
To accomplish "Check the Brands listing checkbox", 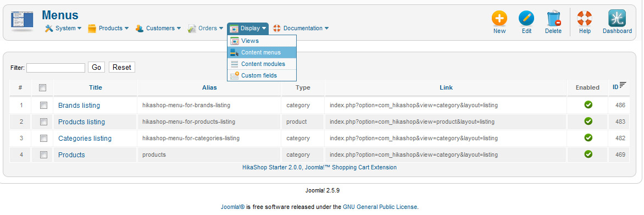I will point(43,105).
